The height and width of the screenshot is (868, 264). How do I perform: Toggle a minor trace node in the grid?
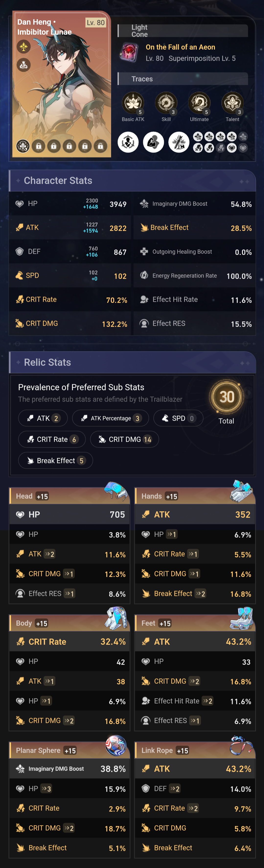pyautogui.click(x=198, y=137)
